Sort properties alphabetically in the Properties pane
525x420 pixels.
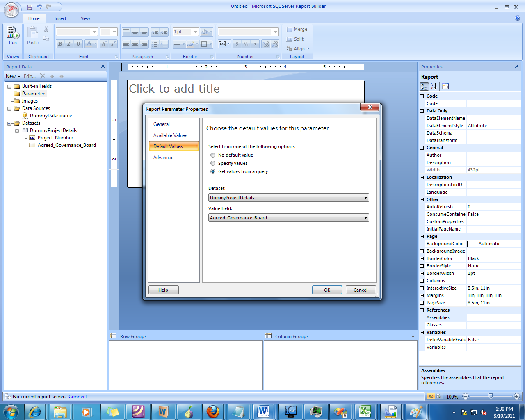tap(433, 87)
